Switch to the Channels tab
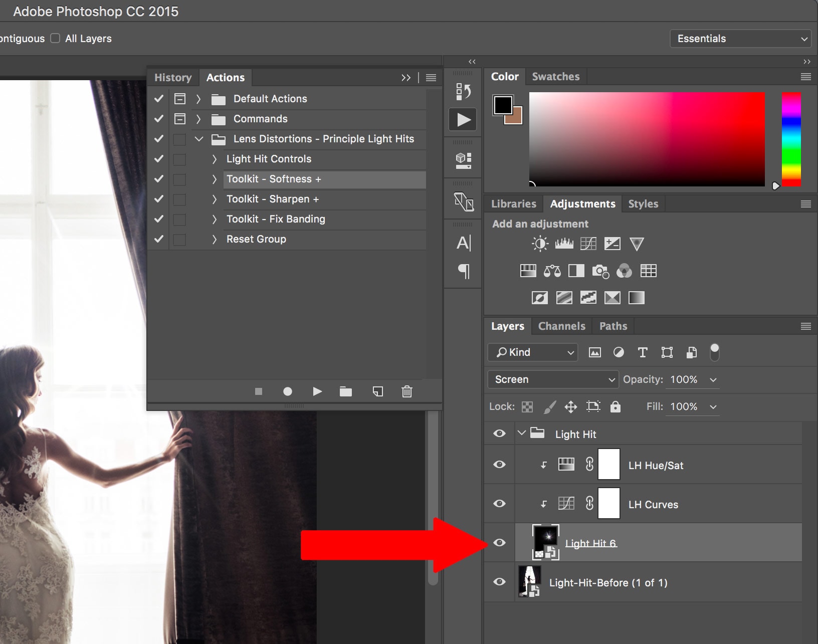818x644 pixels. tap(561, 326)
